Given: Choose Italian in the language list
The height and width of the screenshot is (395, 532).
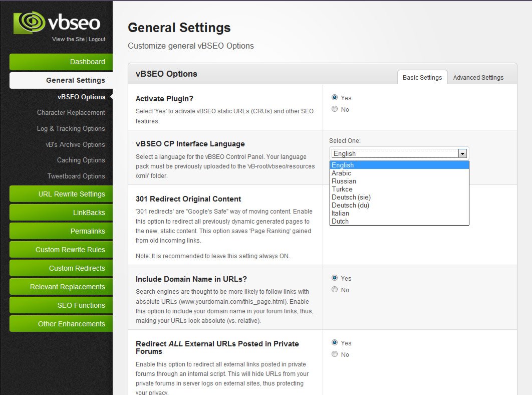Looking at the screenshot, I should click(399, 214).
